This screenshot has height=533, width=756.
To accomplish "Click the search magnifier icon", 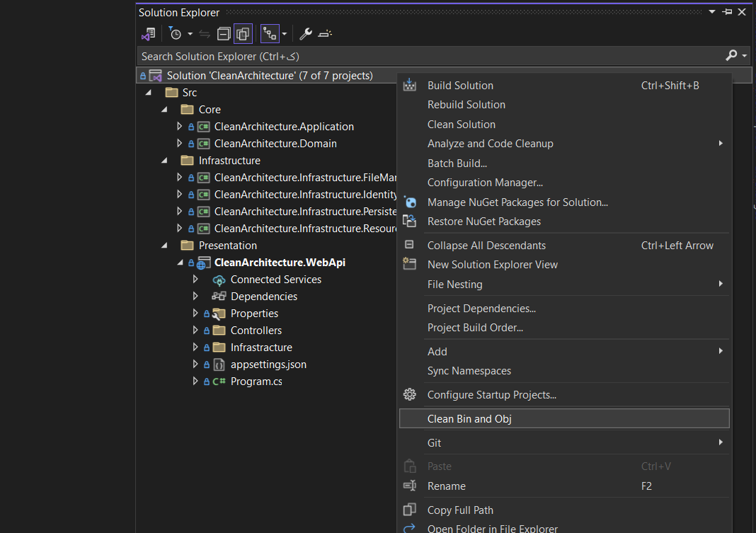I will 731,56.
